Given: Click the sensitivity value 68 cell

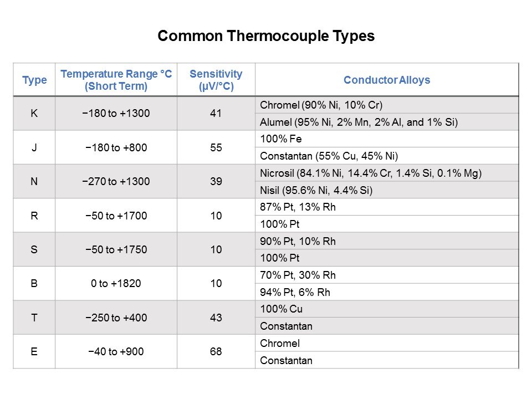Looking at the screenshot, I should (216, 352).
